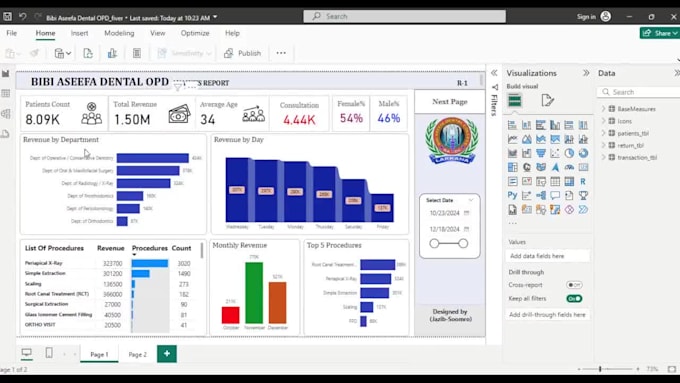The width and height of the screenshot is (680, 383).
Task: Select the Line chart visual icon
Action: pyautogui.click(x=513, y=139)
